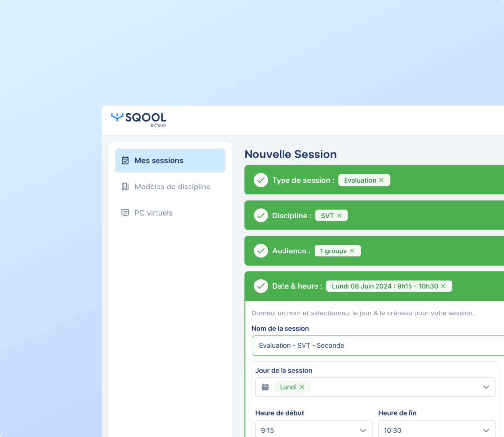This screenshot has height=437, width=504.
Task: Toggle the Type de session checkmark
Action: tap(261, 180)
